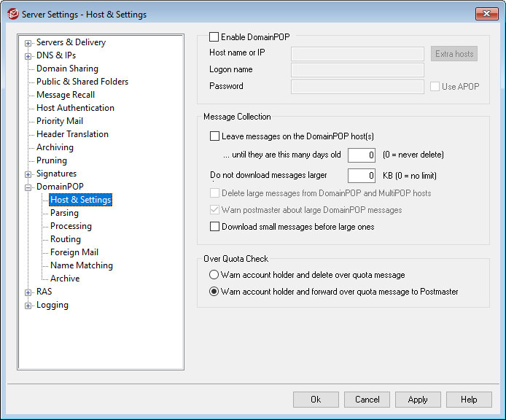
Task: Click the Server Settings title bar icon
Action: click(x=12, y=14)
